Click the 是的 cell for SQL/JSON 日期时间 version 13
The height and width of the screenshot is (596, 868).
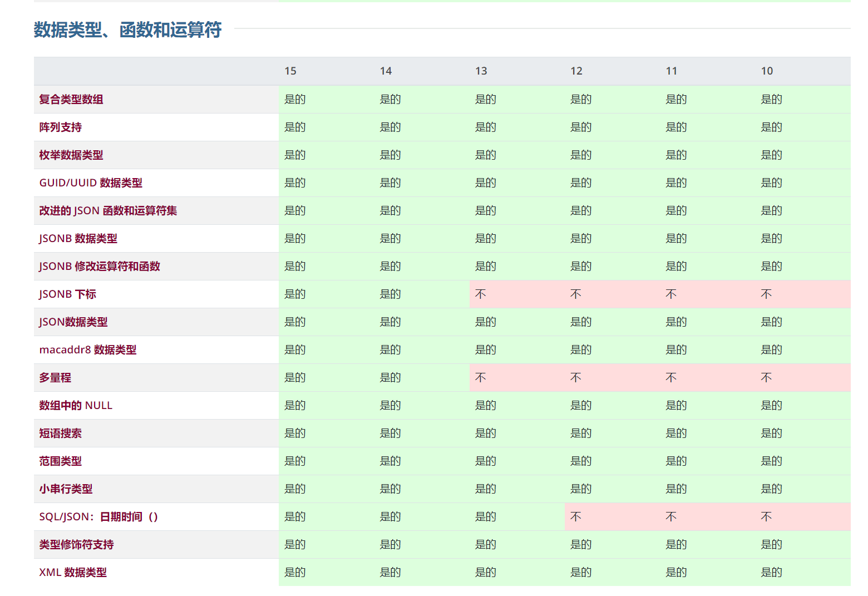(x=517, y=517)
